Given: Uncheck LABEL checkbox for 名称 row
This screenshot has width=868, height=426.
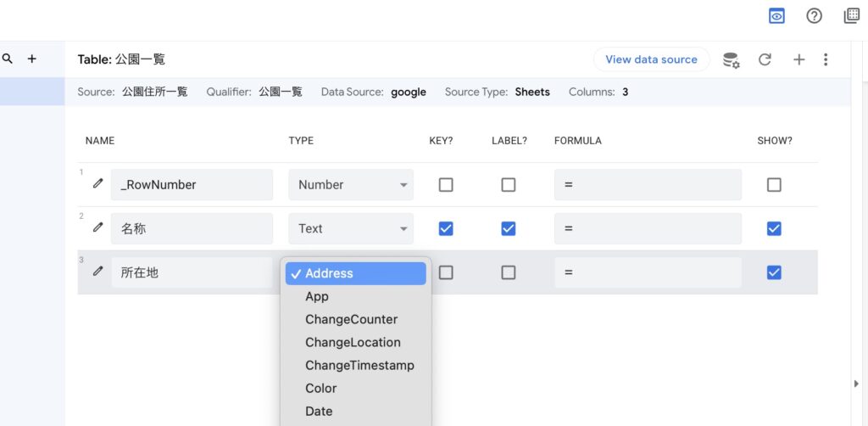Looking at the screenshot, I should pos(508,228).
